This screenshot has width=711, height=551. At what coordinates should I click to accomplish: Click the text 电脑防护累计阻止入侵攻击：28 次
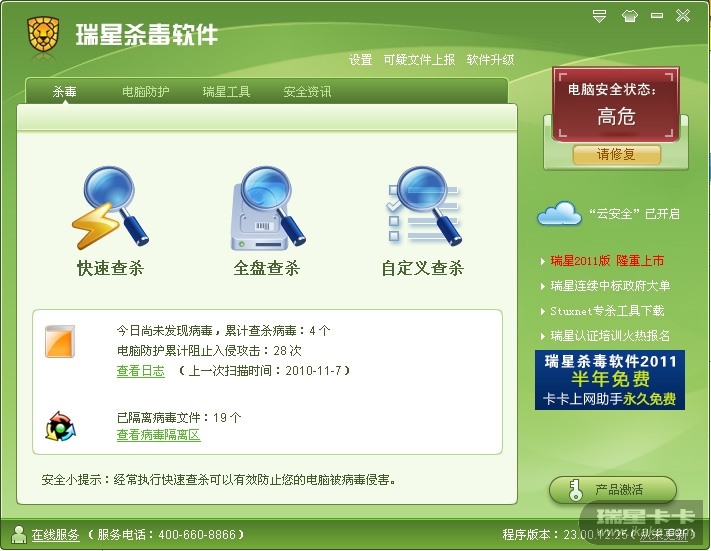coord(209,351)
